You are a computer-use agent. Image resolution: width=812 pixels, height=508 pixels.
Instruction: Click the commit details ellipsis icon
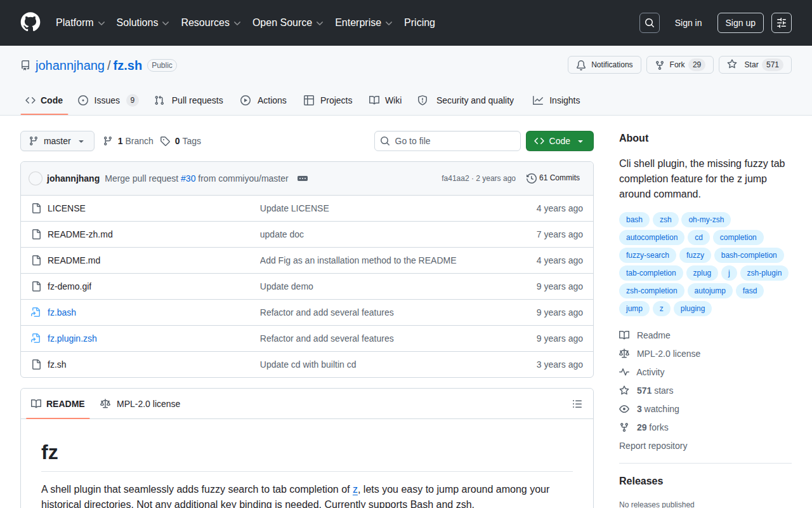(303, 178)
